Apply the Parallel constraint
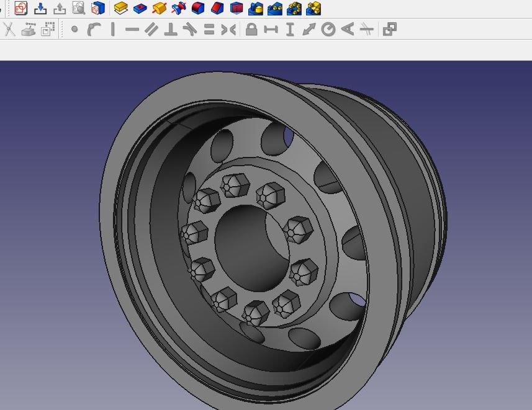The width and height of the screenshot is (532, 410). pyautogui.click(x=151, y=29)
